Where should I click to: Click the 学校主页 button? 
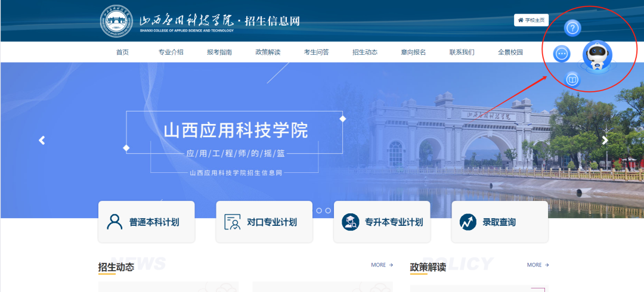531,20
